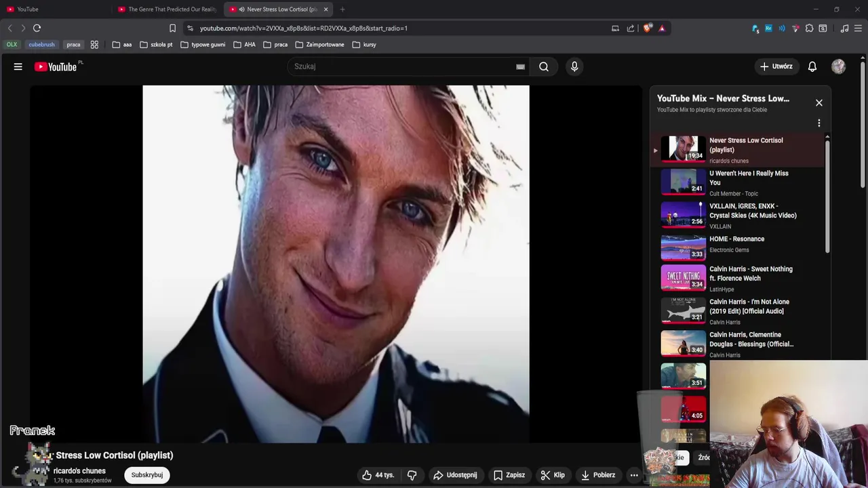Play Calvin Harris Blessings from playlist

click(x=738, y=344)
